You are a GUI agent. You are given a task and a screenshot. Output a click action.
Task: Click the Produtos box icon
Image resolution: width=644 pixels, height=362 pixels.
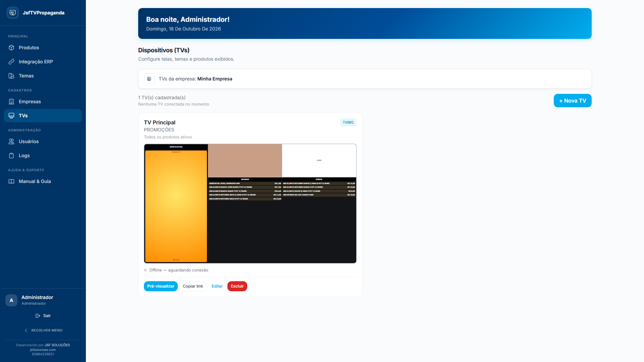(11, 48)
